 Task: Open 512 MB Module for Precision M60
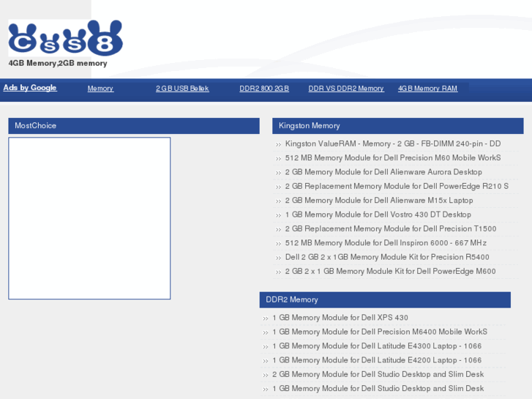click(x=393, y=158)
